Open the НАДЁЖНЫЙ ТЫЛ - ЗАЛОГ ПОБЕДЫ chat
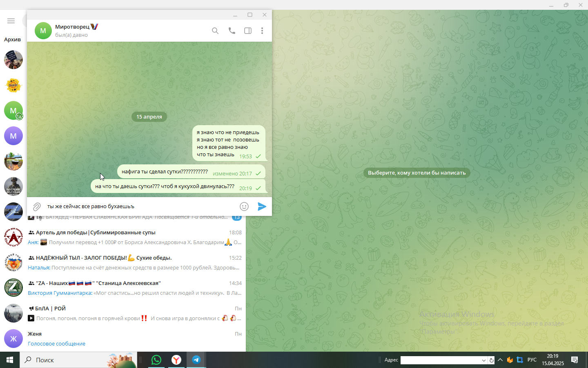The height and width of the screenshot is (368, 588). point(123,263)
